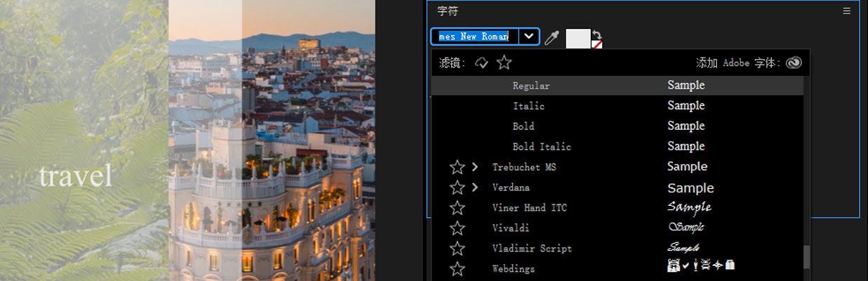Click the font list scrollbar thumb
This screenshot has height=281, width=868.
click(x=806, y=256)
